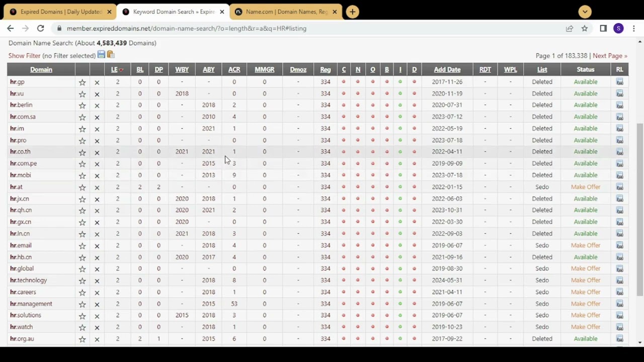Save current filter with disk icon
Image resolution: width=644 pixels, height=362 pixels.
[101, 55]
